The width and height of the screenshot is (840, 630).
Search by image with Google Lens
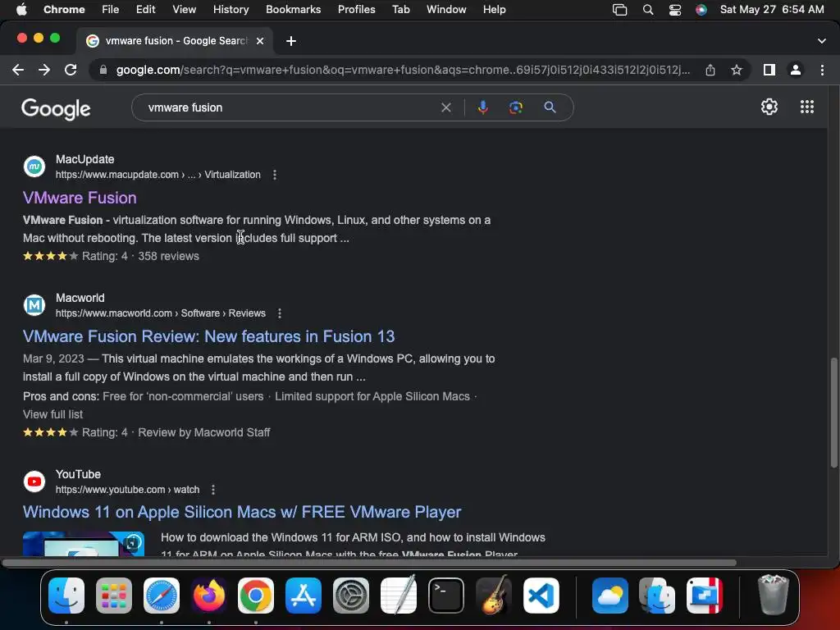click(x=515, y=107)
